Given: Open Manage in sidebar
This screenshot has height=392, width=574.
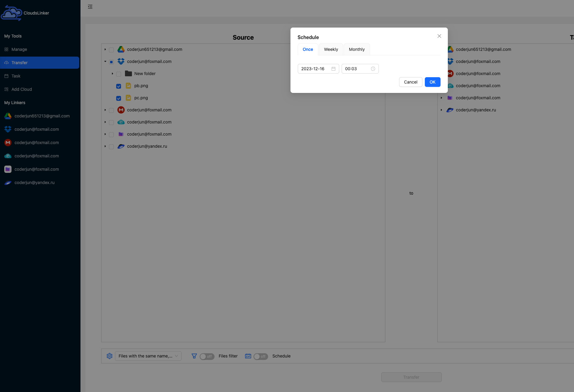Looking at the screenshot, I should (40, 49).
